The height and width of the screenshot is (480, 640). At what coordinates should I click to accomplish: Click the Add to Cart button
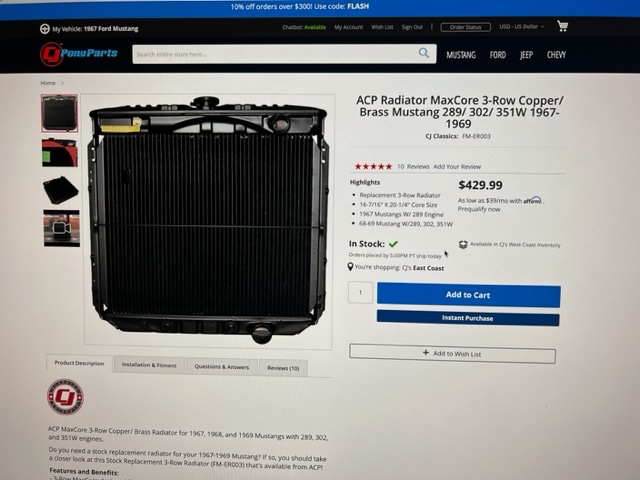[468, 295]
